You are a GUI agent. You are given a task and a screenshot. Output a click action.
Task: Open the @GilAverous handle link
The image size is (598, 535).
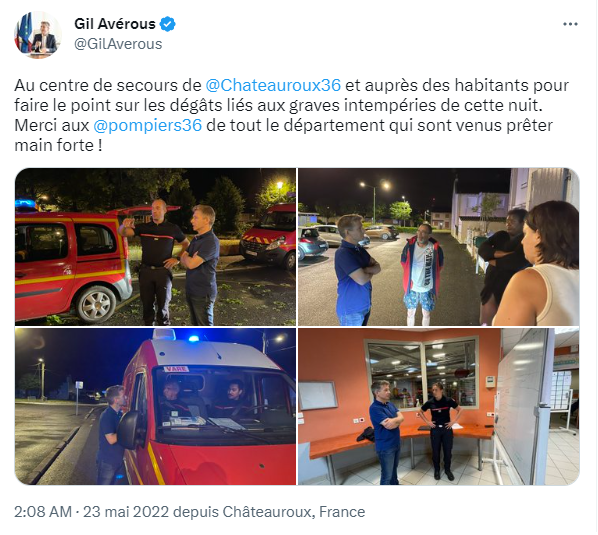pos(118,44)
